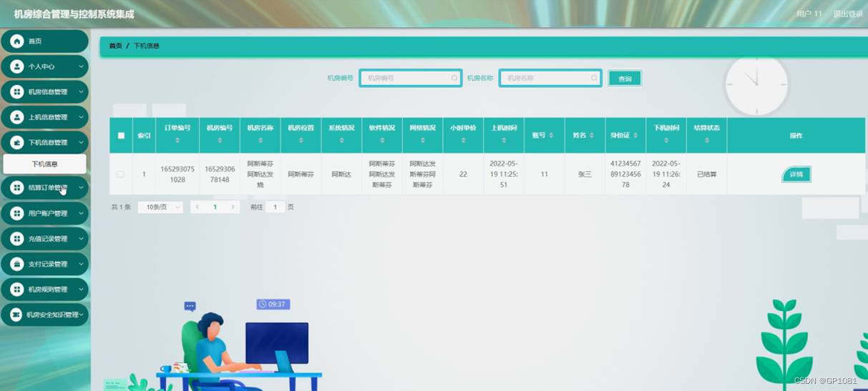The height and width of the screenshot is (391, 868).
Task: Click the 张三 name cell
Action: click(585, 174)
